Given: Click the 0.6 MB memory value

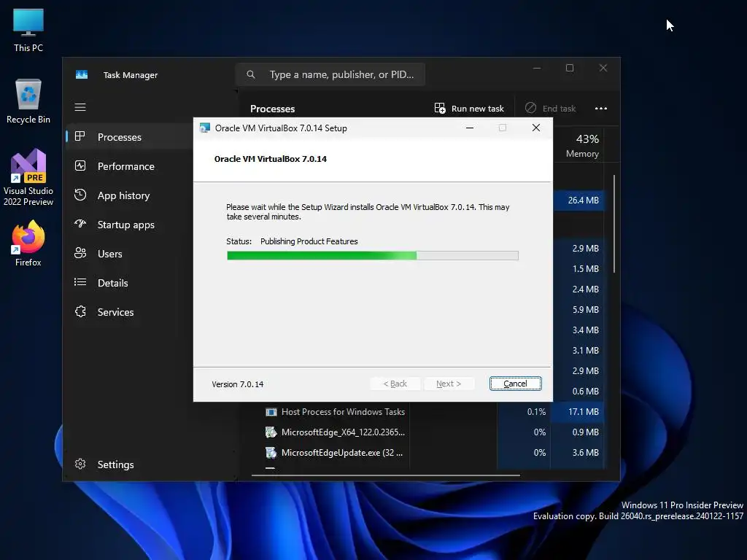Looking at the screenshot, I should (x=586, y=392).
